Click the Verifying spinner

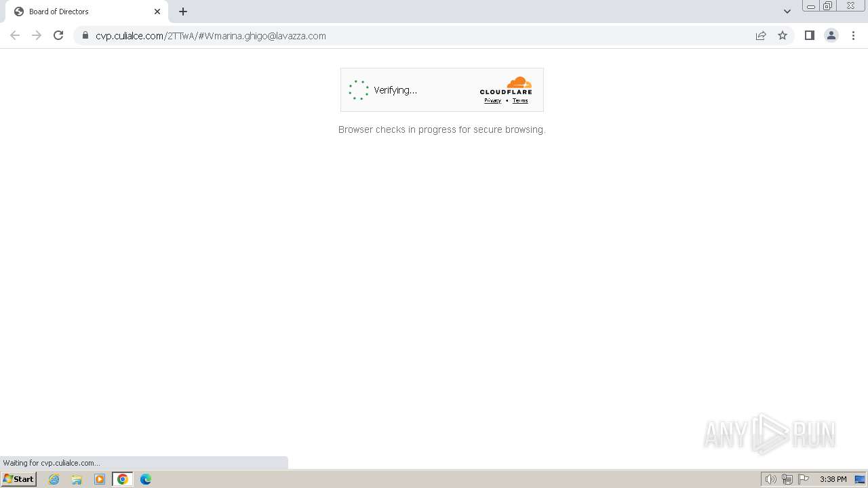[359, 90]
